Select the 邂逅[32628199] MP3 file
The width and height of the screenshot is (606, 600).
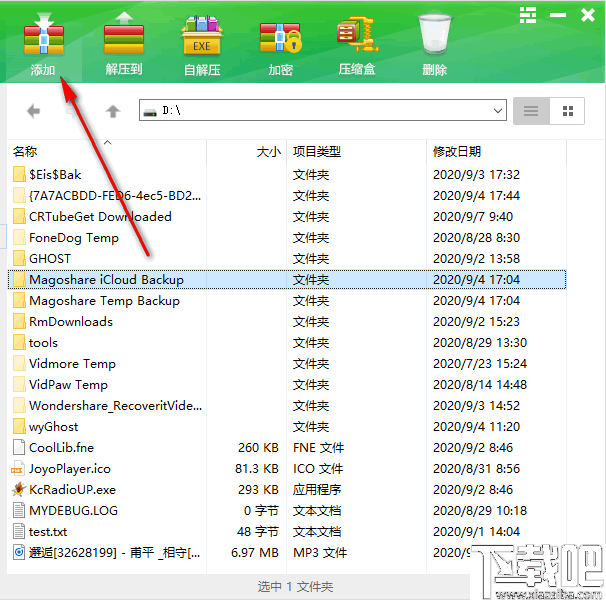pos(114,552)
